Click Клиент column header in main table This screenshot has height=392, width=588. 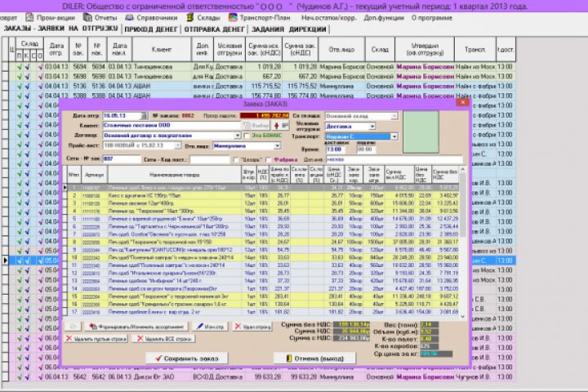tap(162, 49)
